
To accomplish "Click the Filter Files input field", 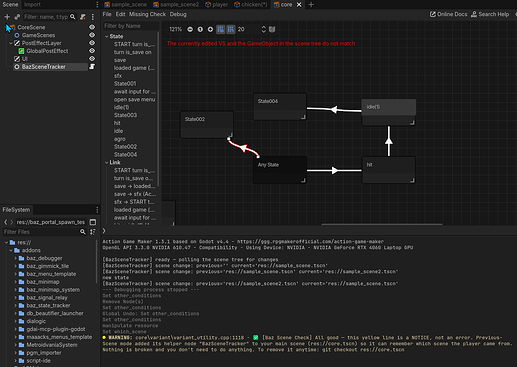I will click(x=41, y=232).
